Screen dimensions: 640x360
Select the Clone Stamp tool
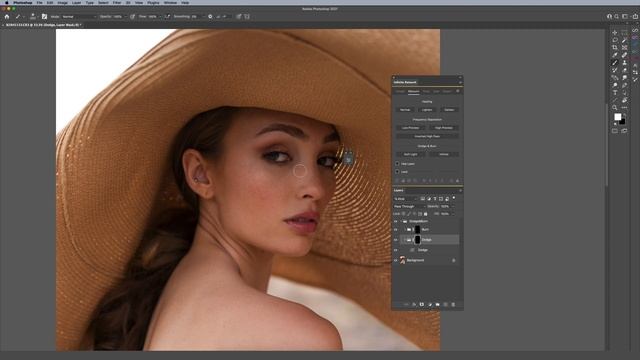(x=624, y=62)
